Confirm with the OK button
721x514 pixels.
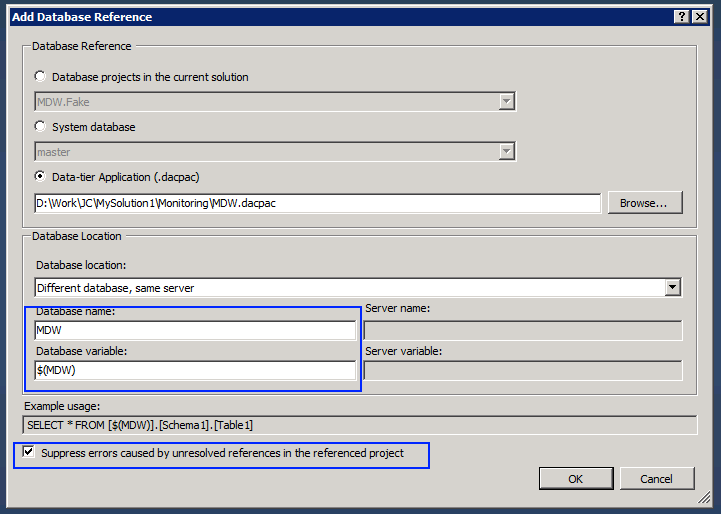pyautogui.click(x=576, y=479)
